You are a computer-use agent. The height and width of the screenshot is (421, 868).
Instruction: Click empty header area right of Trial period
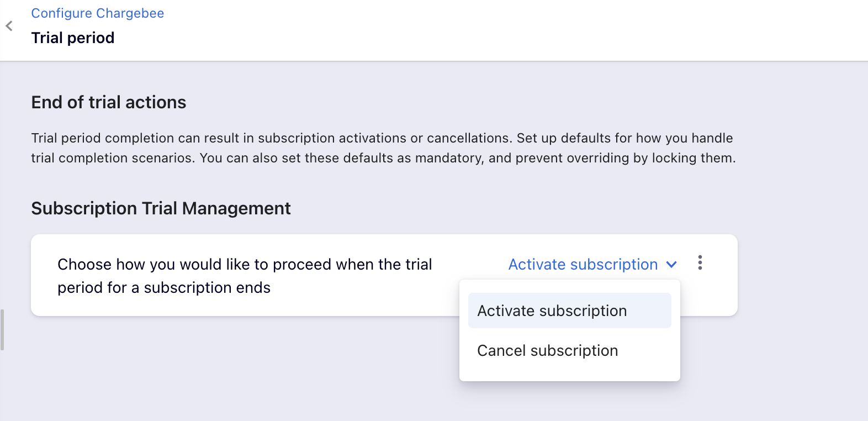click(x=442, y=33)
